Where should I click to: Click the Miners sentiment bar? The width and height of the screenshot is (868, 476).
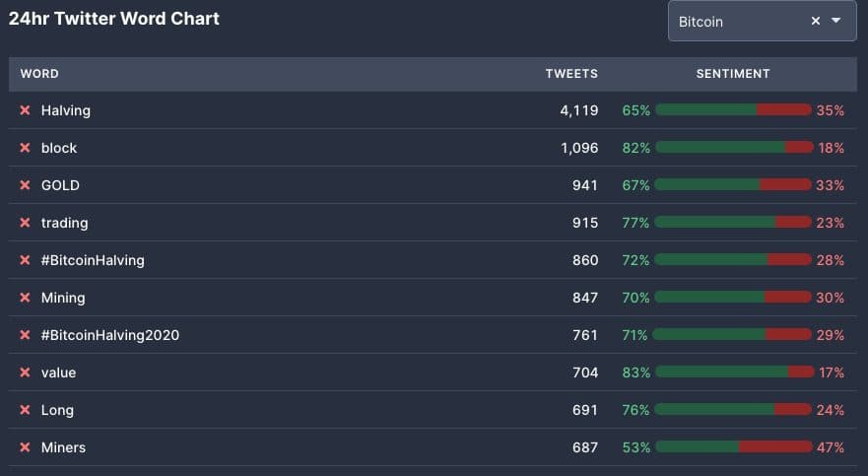pyautogui.click(x=733, y=447)
